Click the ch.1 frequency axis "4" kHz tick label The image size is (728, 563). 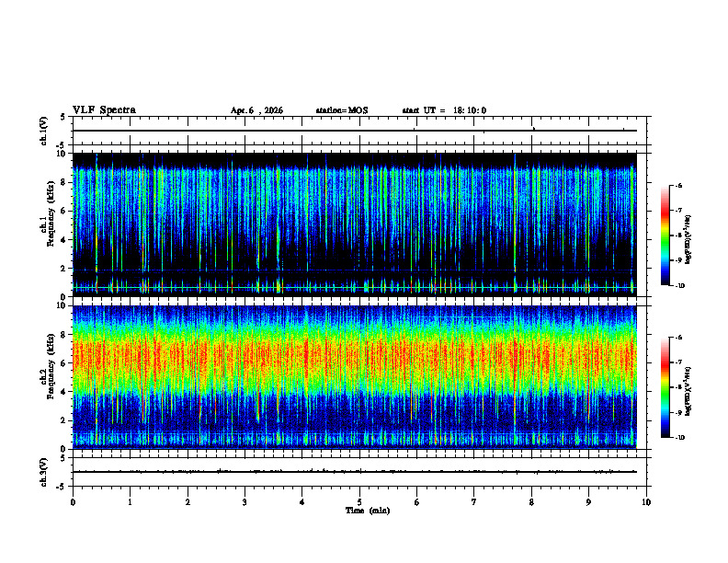click(x=64, y=240)
